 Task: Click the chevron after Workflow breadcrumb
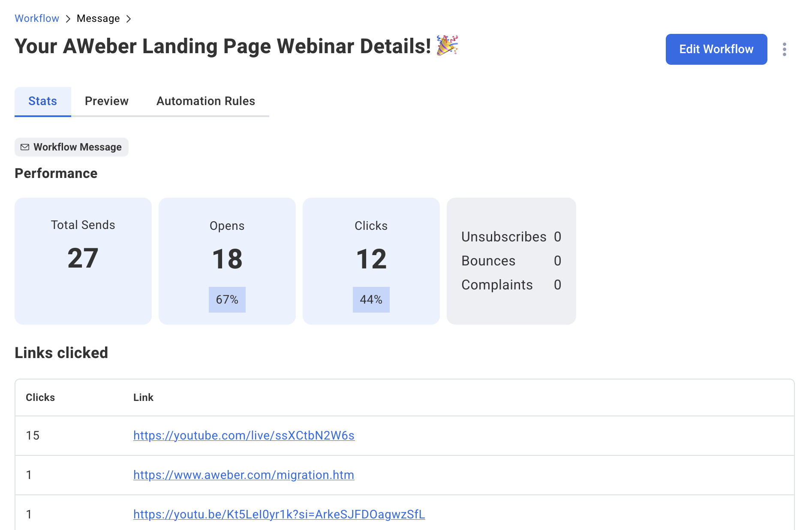[x=68, y=18]
